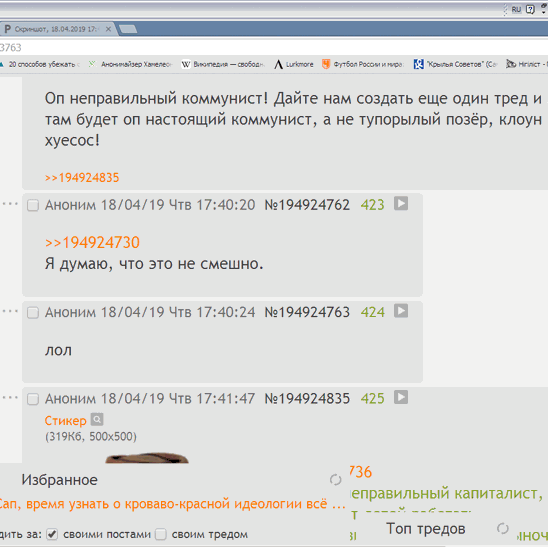Click Избранное panel heading
Viewport: 548px width, 547px height.
[59, 480]
